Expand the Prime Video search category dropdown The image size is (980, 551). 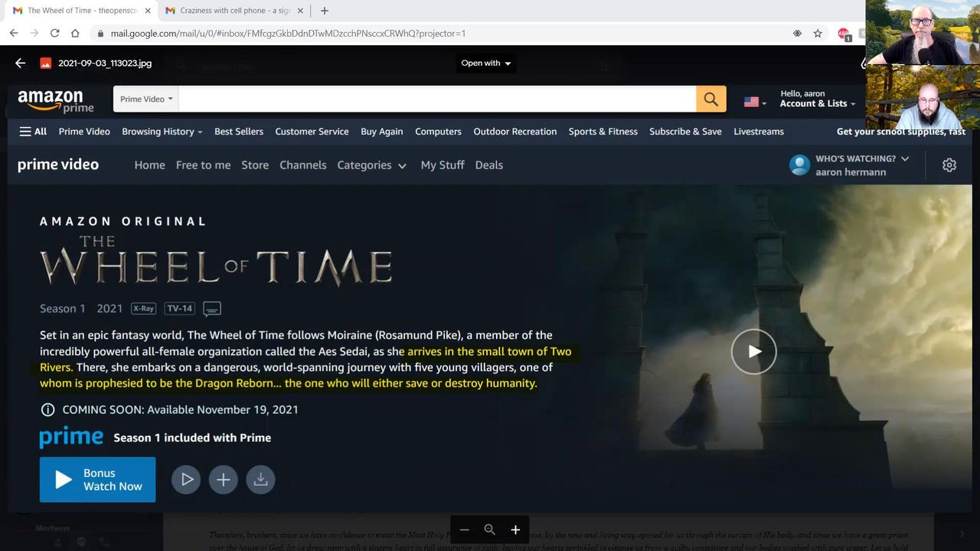[146, 99]
